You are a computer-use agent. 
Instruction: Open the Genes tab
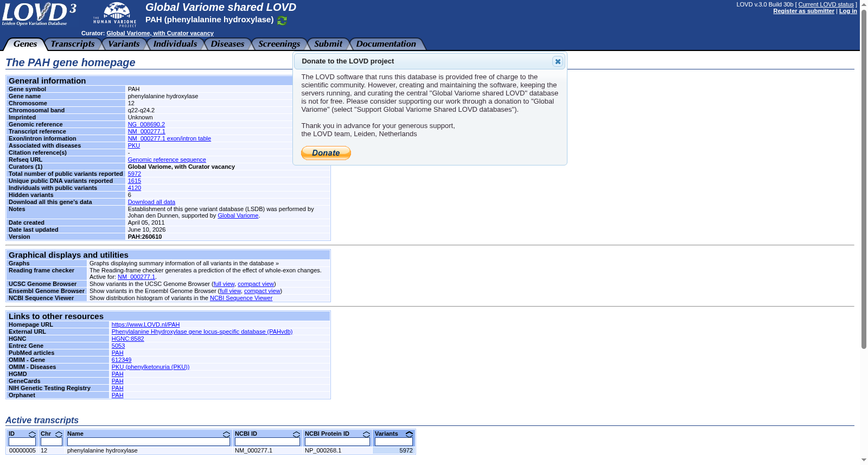tap(25, 44)
